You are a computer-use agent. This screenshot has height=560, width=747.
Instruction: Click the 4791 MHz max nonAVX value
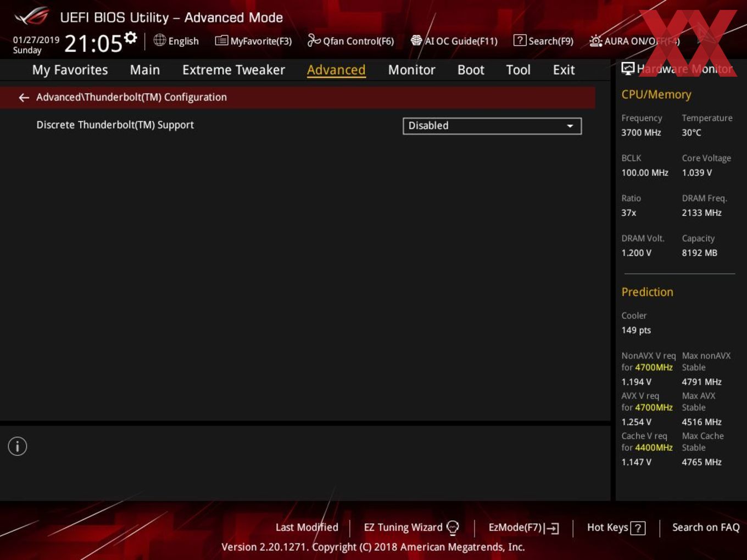point(701,382)
